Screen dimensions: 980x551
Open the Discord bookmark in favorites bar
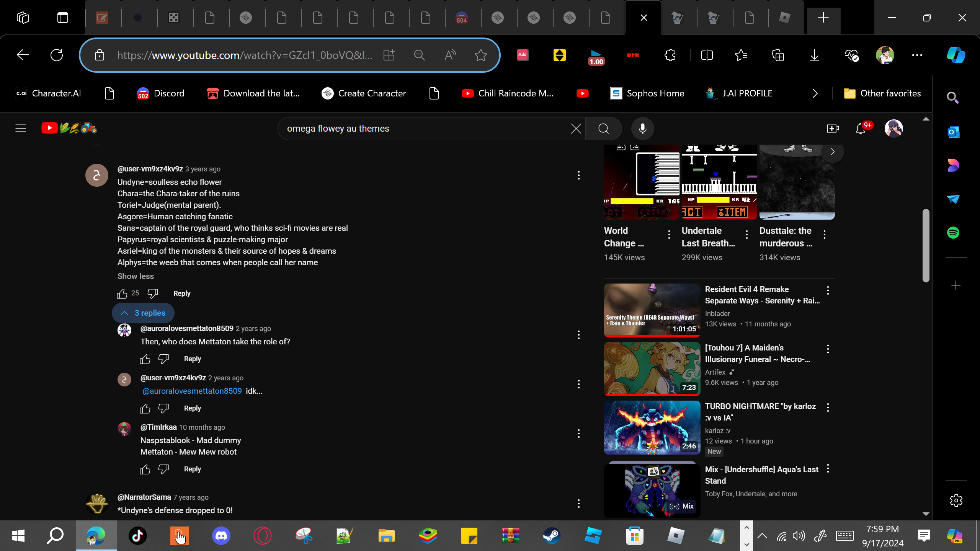(161, 93)
